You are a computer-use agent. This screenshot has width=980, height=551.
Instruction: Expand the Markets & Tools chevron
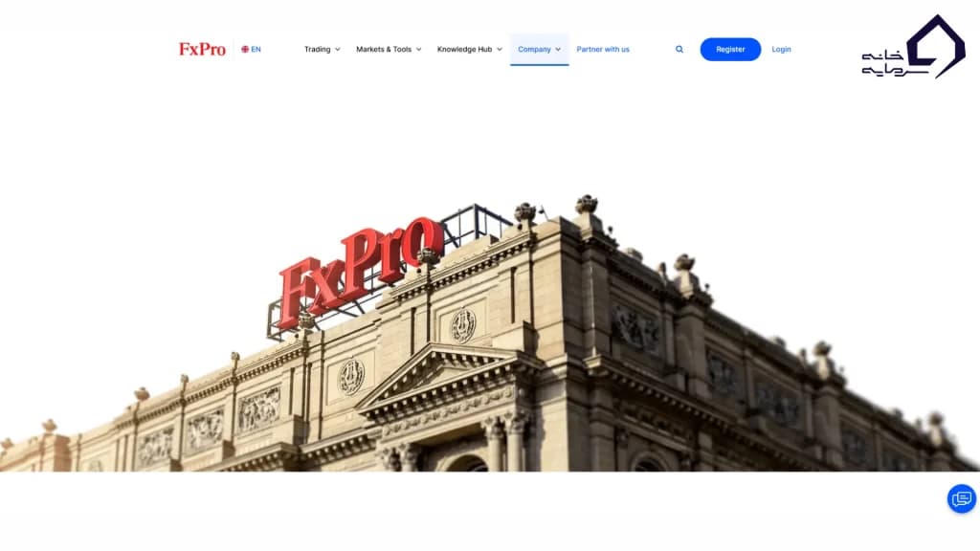point(419,50)
